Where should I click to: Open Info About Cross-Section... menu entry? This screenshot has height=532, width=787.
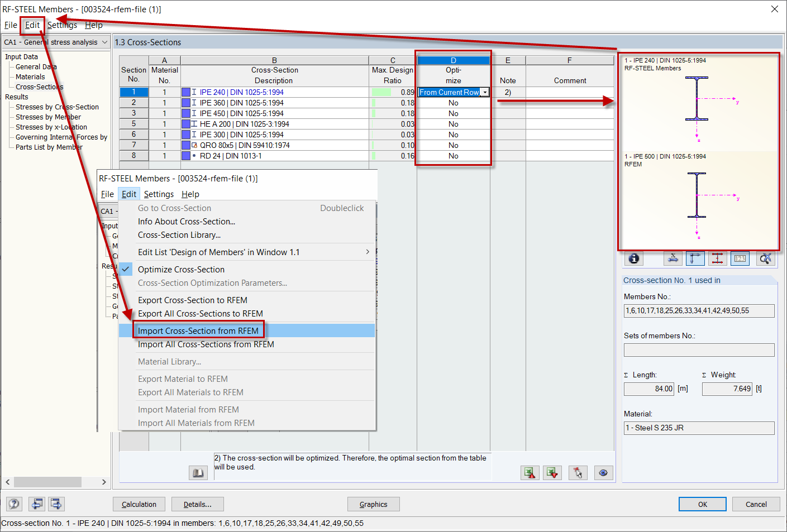click(x=247, y=222)
